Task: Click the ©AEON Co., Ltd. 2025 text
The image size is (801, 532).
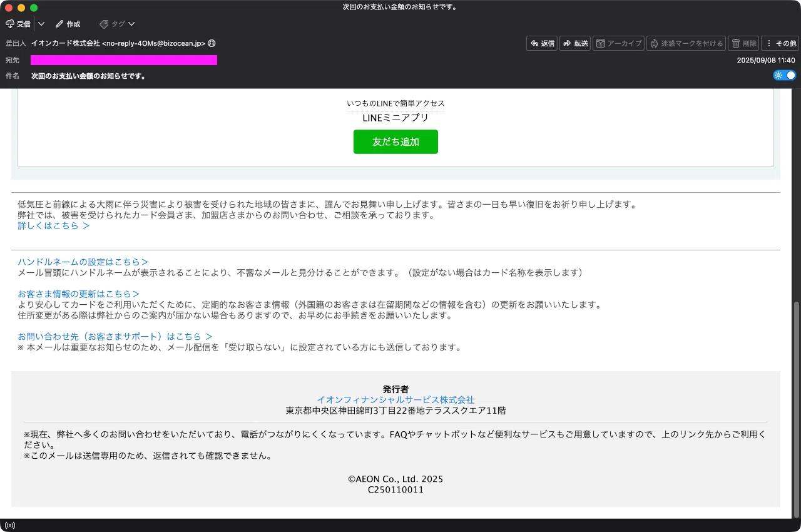Action: pyautogui.click(x=395, y=479)
